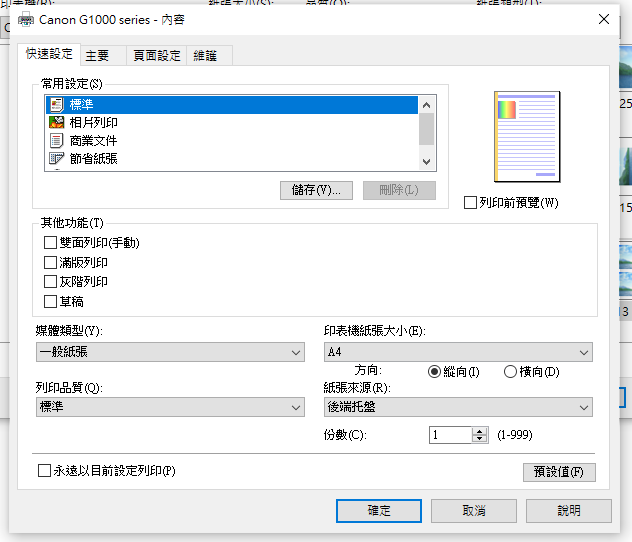Viewport: 632px width, 542px height.
Task: Click the 預設值(F) defaults button
Action: coord(559,472)
